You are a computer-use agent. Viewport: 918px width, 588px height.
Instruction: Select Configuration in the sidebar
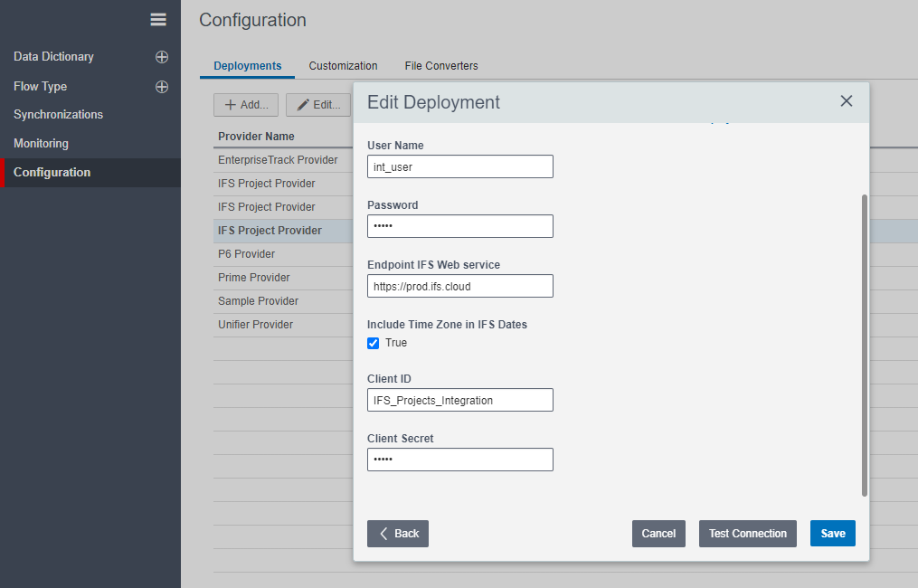(52, 173)
